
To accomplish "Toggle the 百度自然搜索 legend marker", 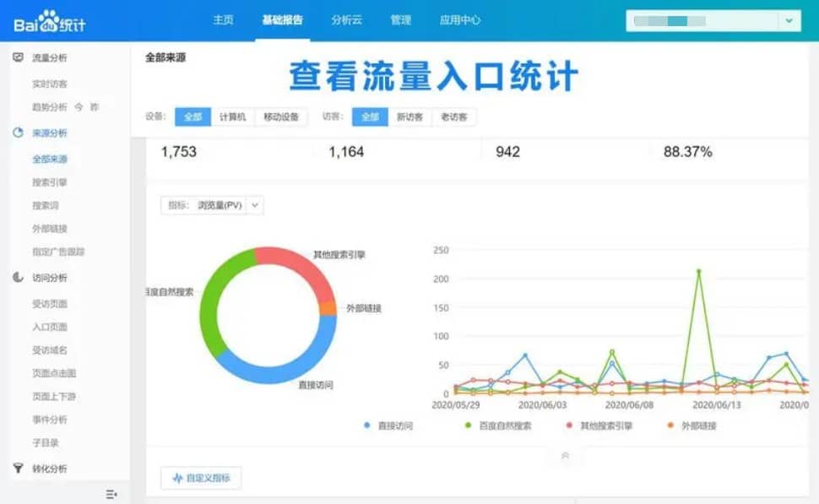I will 469,425.
